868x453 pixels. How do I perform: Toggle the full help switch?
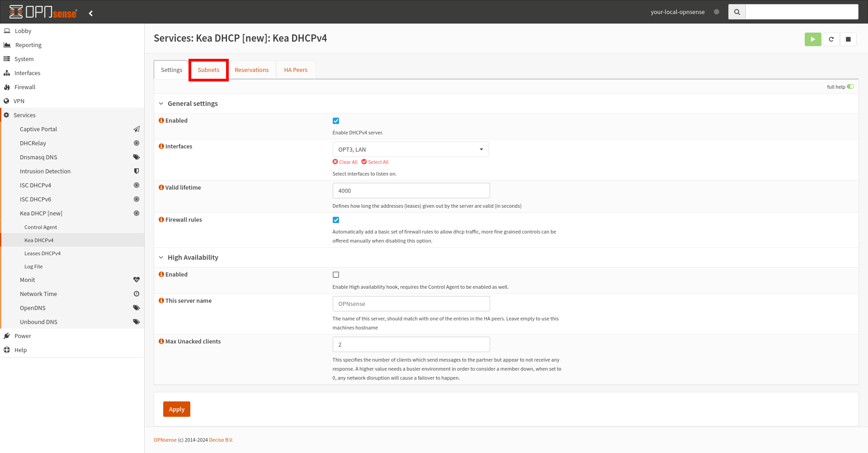[850, 86]
